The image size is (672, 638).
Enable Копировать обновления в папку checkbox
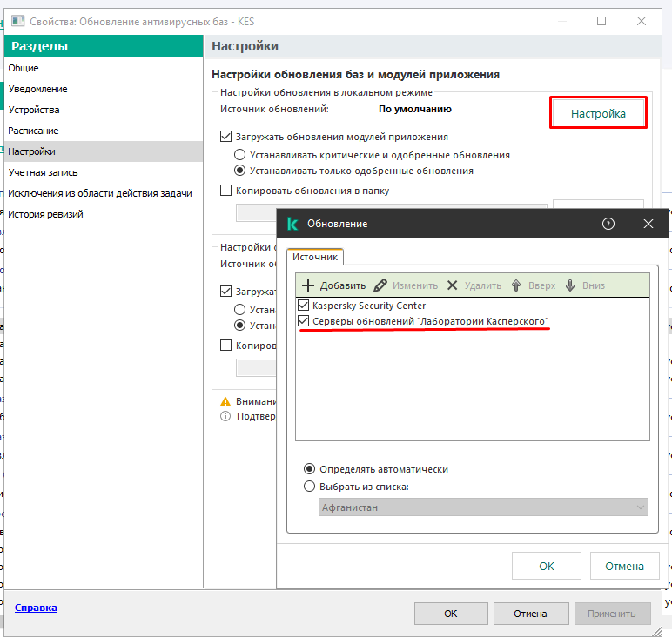225,191
